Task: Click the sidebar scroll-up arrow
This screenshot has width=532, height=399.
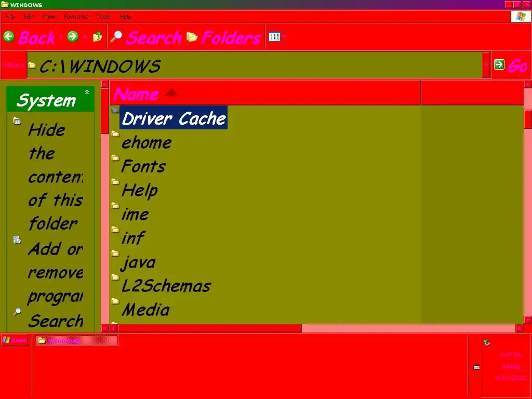Action: [x=105, y=84]
